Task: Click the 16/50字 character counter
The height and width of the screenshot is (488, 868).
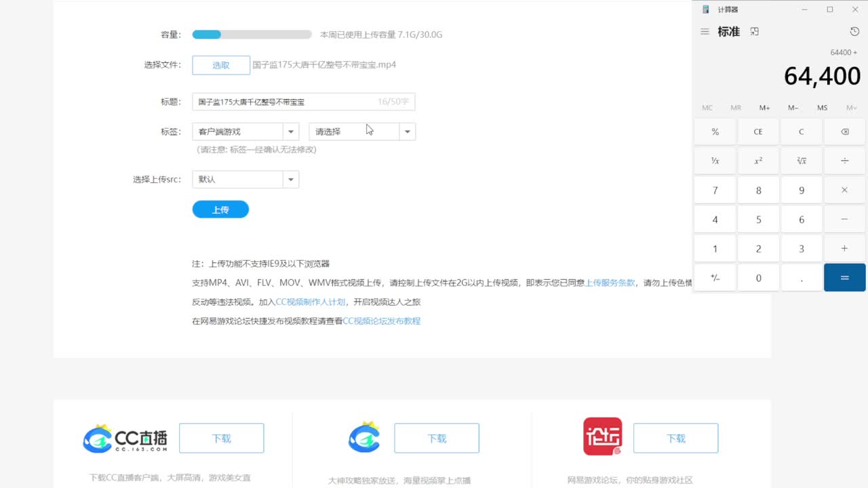Action: [393, 102]
